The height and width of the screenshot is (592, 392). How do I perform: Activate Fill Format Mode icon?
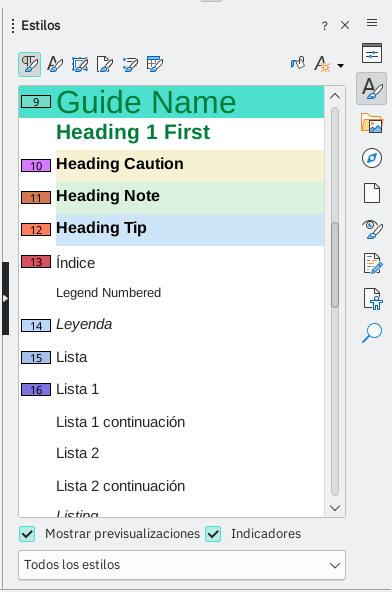pos(298,63)
